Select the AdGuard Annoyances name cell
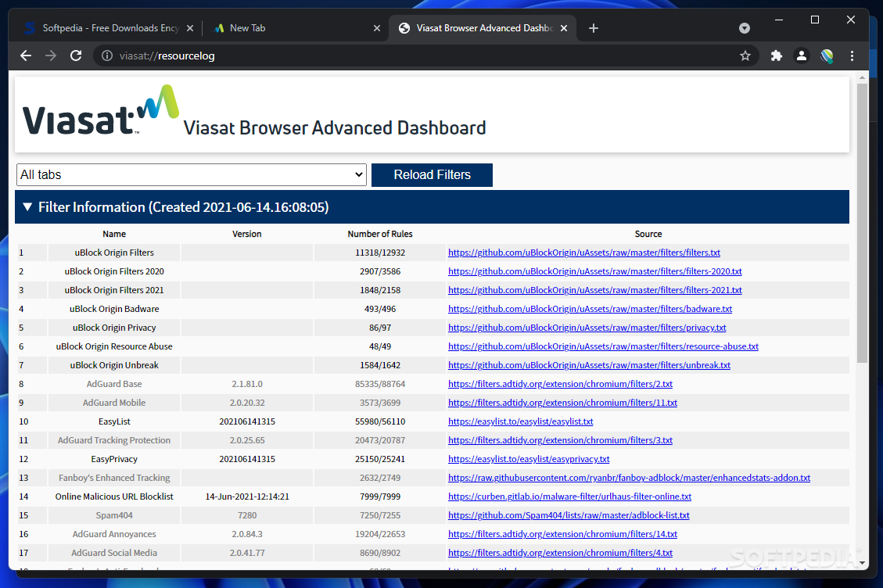Image resolution: width=883 pixels, height=588 pixels. (114, 535)
